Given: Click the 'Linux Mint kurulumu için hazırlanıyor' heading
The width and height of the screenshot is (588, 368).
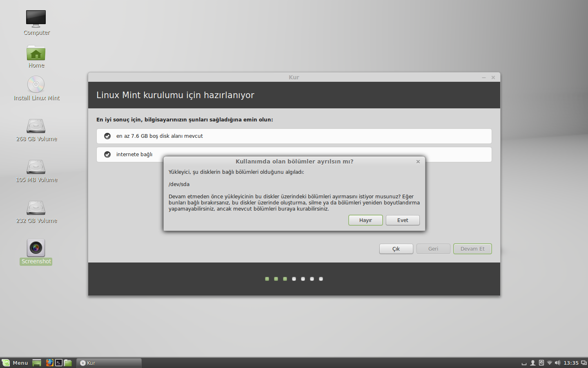Looking at the screenshot, I should point(175,95).
